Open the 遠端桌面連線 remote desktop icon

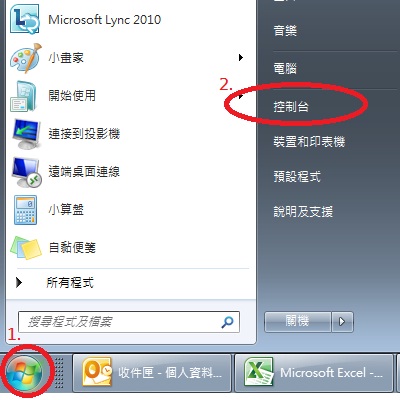coord(27,172)
